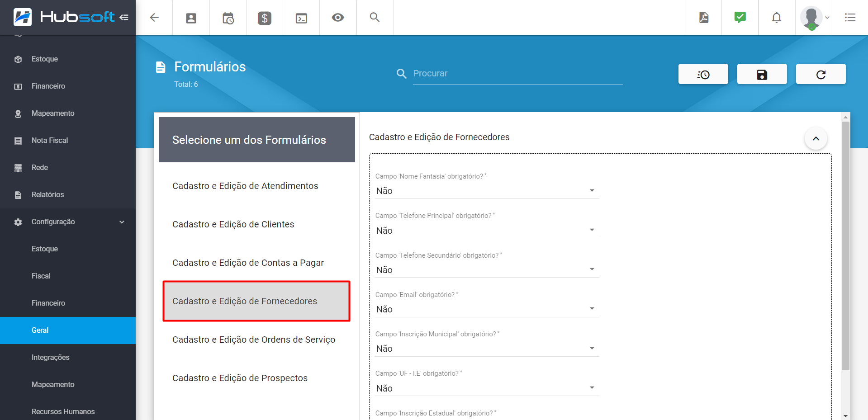868x420 pixels.
Task: Select Fiscal under Configuração
Action: 68,276
